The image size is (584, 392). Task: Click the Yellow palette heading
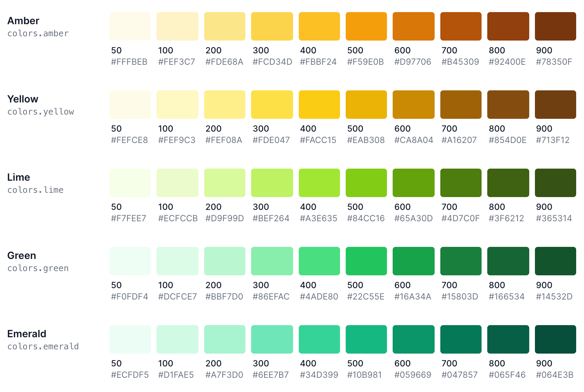point(23,99)
